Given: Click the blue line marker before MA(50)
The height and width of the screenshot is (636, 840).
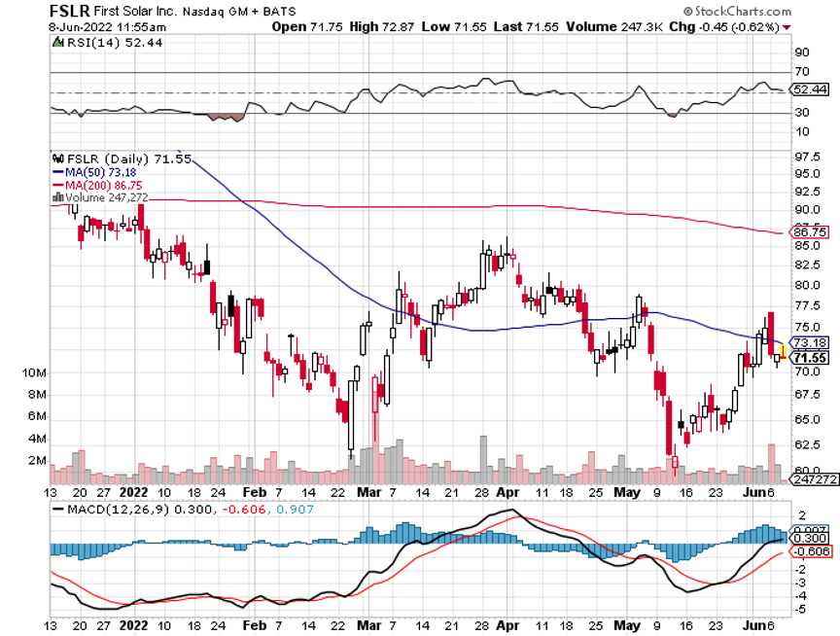Looking at the screenshot, I should point(58,172).
